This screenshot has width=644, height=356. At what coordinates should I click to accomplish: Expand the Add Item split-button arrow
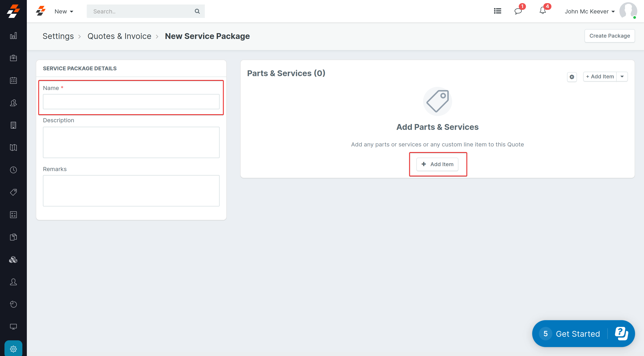[x=622, y=77]
